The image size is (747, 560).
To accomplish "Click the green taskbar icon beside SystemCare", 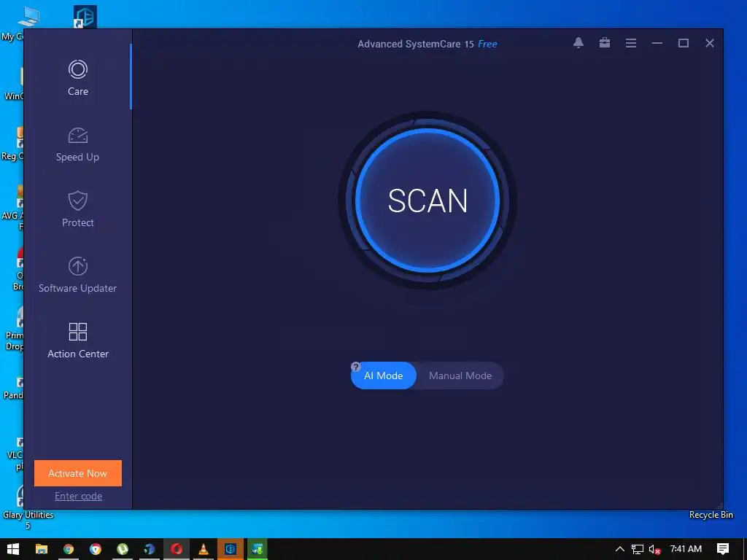I will coord(258,549).
